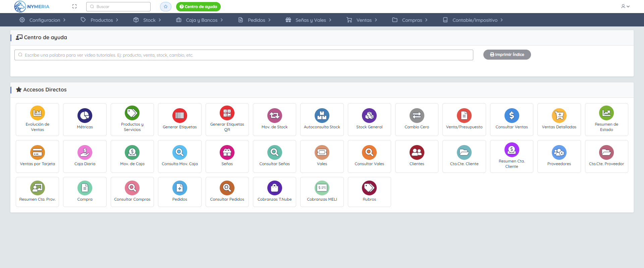644x268 pixels.
Task: Open the Ventas menu
Action: pos(362,20)
